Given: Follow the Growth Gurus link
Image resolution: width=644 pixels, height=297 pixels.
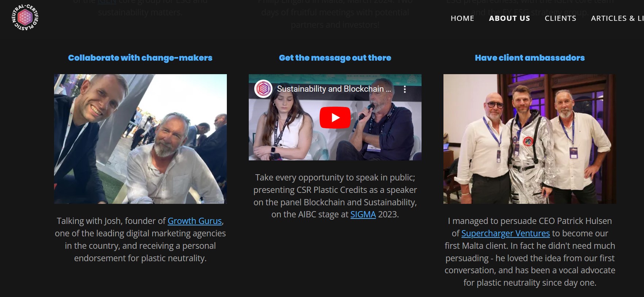Looking at the screenshot, I should [195, 221].
